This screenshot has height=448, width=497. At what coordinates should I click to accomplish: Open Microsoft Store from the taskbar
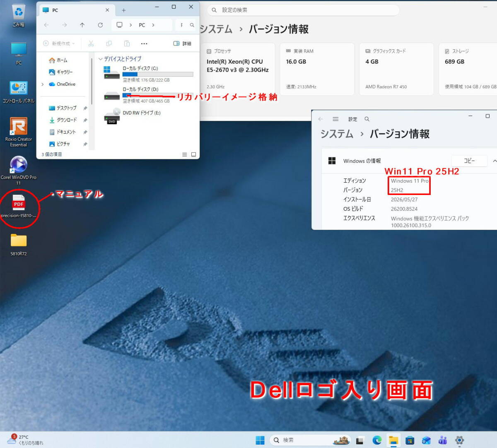pyautogui.click(x=410, y=440)
